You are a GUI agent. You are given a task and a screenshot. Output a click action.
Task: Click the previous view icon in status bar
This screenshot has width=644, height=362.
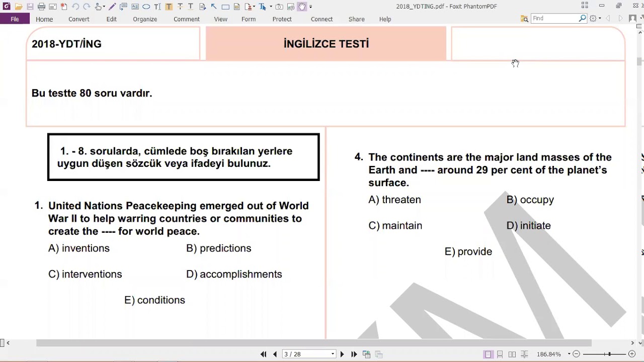pos(366,354)
